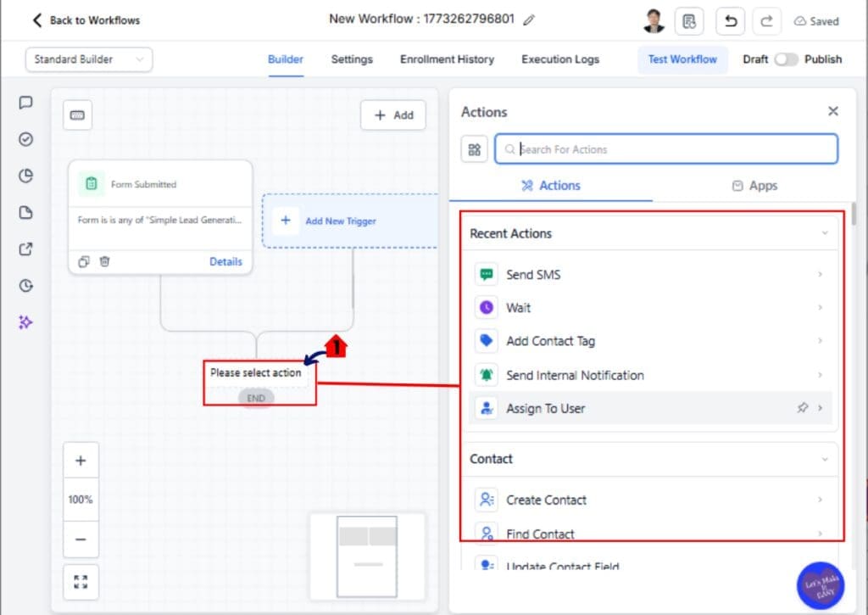The height and width of the screenshot is (615, 868).
Task: Open comments icon in left sidebar
Action: tap(25, 103)
